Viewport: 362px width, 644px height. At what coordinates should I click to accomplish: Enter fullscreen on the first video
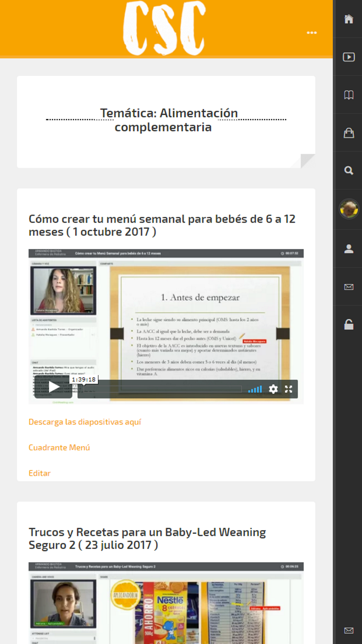pos(289,389)
